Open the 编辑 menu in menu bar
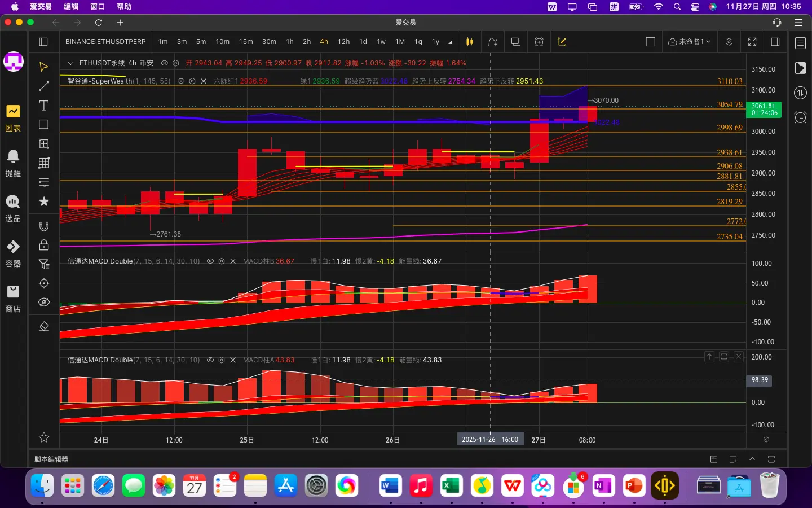Image resolution: width=812 pixels, height=508 pixels. [x=71, y=7]
